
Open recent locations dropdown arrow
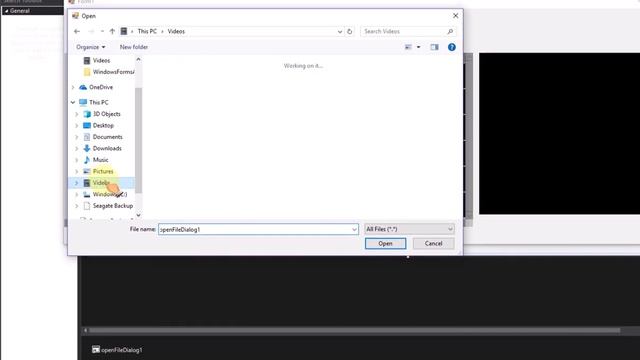tap(102, 31)
